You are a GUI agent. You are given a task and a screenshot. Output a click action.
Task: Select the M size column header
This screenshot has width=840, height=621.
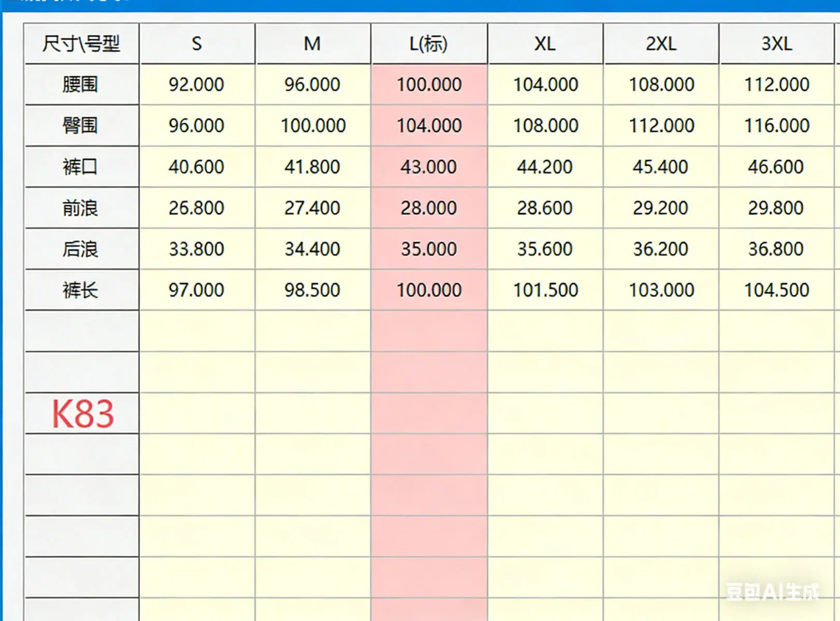pyautogui.click(x=312, y=43)
